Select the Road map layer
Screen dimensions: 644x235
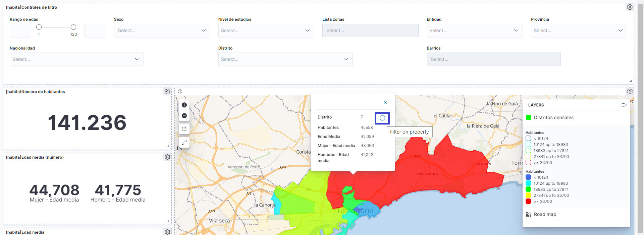(x=545, y=214)
